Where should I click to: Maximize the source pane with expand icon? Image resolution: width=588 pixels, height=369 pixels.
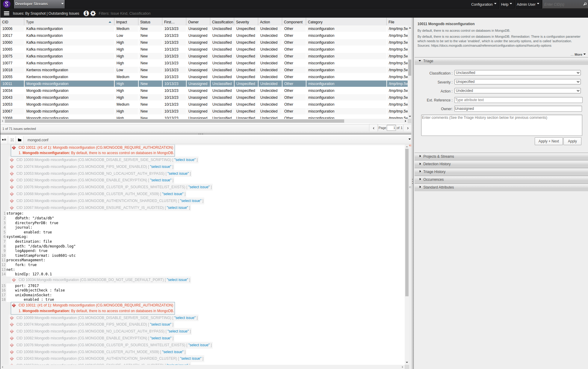point(12,140)
